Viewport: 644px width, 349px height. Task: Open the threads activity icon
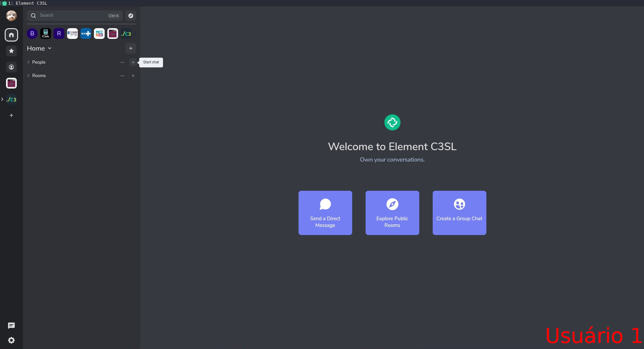tap(11, 326)
